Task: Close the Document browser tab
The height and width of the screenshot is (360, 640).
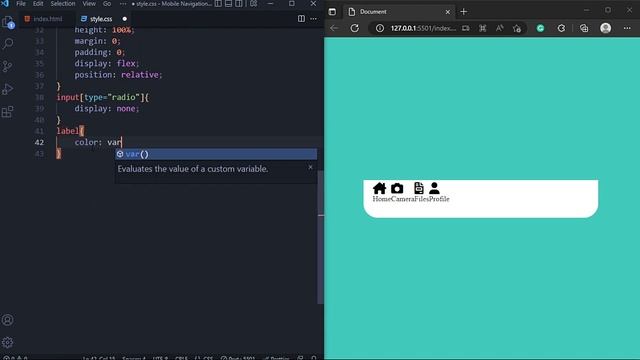Action: [x=448, y=12]
